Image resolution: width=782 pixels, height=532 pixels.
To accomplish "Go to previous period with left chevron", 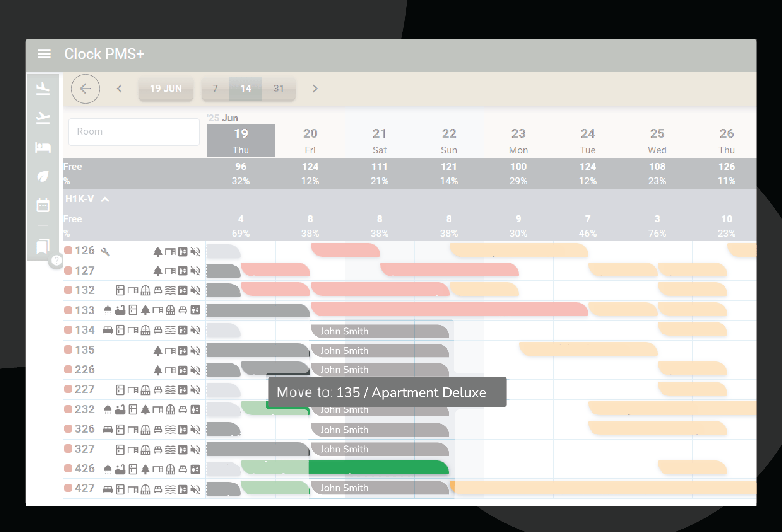I will click(119, 89).
